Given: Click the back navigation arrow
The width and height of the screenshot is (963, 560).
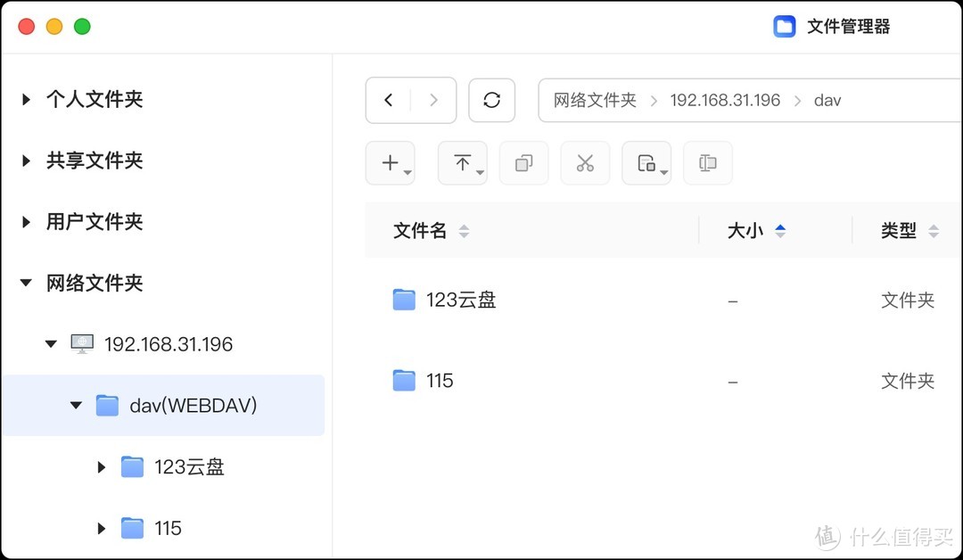Looking at the screenshot, I should (390, 100).
